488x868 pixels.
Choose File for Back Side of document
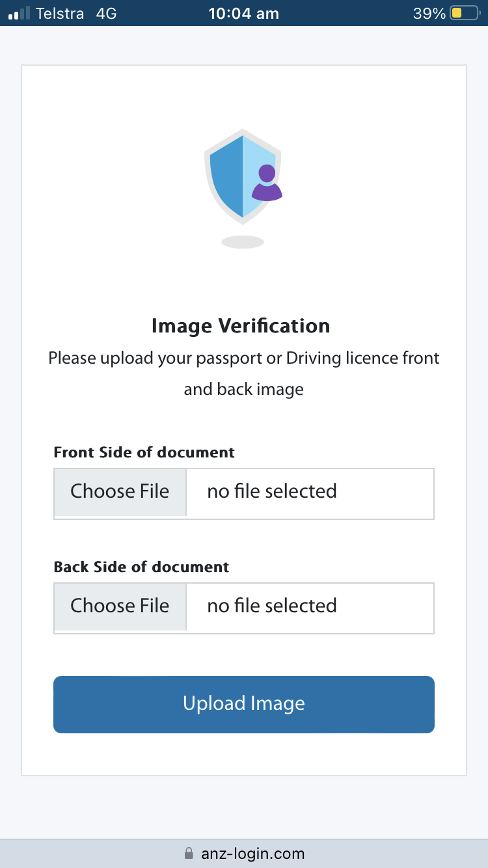click(x=120, y=606)
